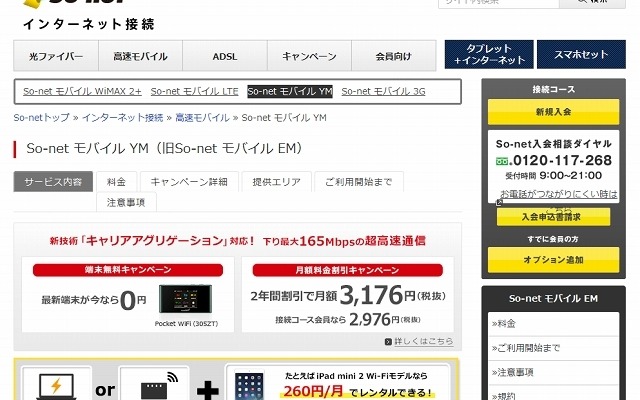This screenshot has width=640, height=400.
Task: Switch to the キャンペーン詳細 tab
Action: click(x=189, y=182)
